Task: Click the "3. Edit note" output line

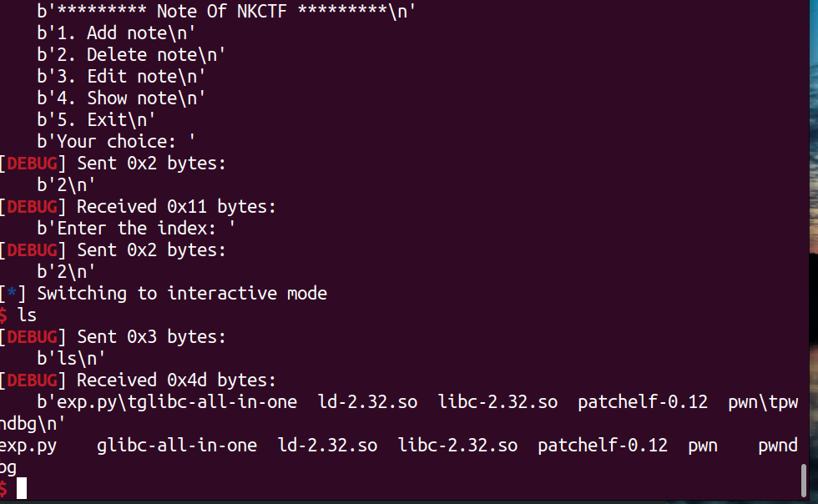Action: point(121,77)
